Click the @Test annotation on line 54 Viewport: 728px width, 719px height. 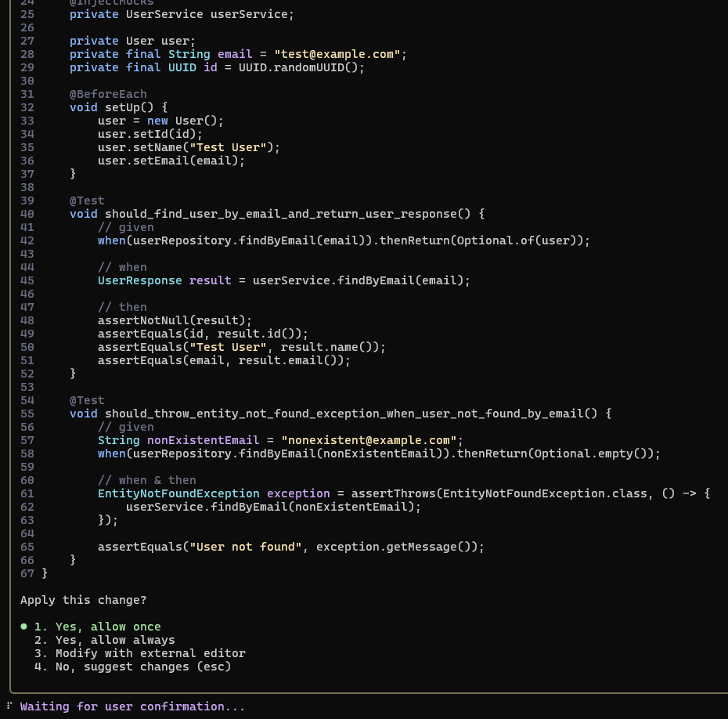[x=87, y=400]
